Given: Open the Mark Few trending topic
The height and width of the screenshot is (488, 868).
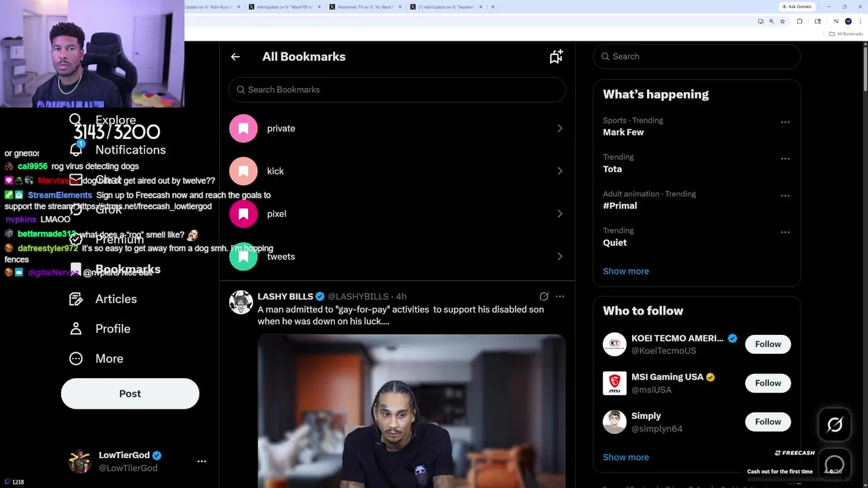Looking at the screenshot, I should (x=623, y=132).
